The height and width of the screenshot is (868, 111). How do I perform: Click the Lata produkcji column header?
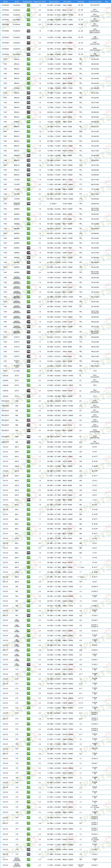coord(54,2)
